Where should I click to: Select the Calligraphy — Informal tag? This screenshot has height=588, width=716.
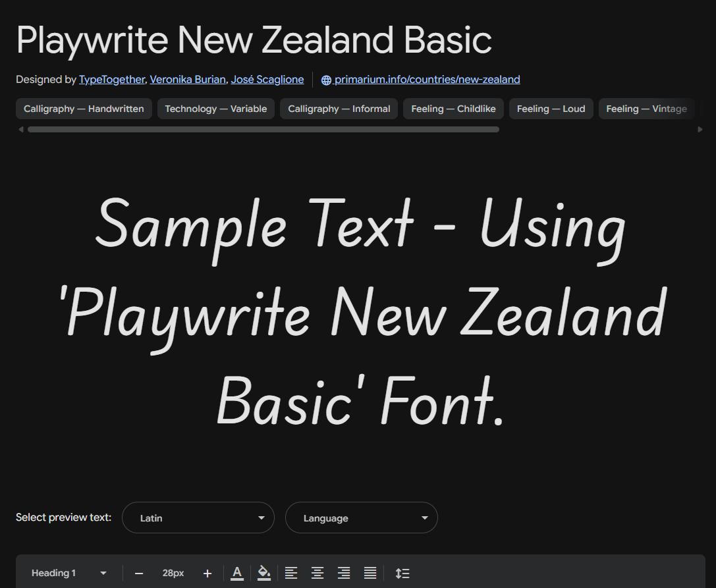point(339,109)
